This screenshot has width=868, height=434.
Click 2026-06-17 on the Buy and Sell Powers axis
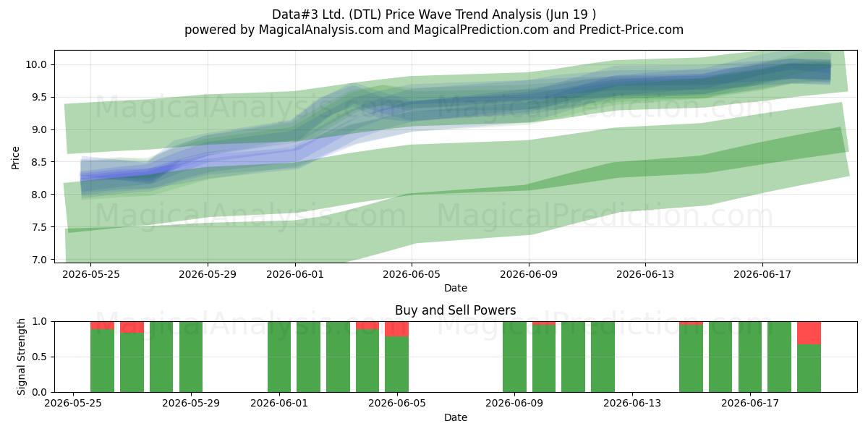tap(750, 404)
